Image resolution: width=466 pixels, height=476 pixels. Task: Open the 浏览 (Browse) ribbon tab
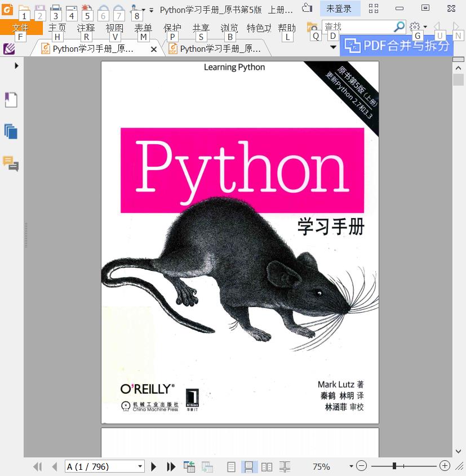click(x=229, y=28)
